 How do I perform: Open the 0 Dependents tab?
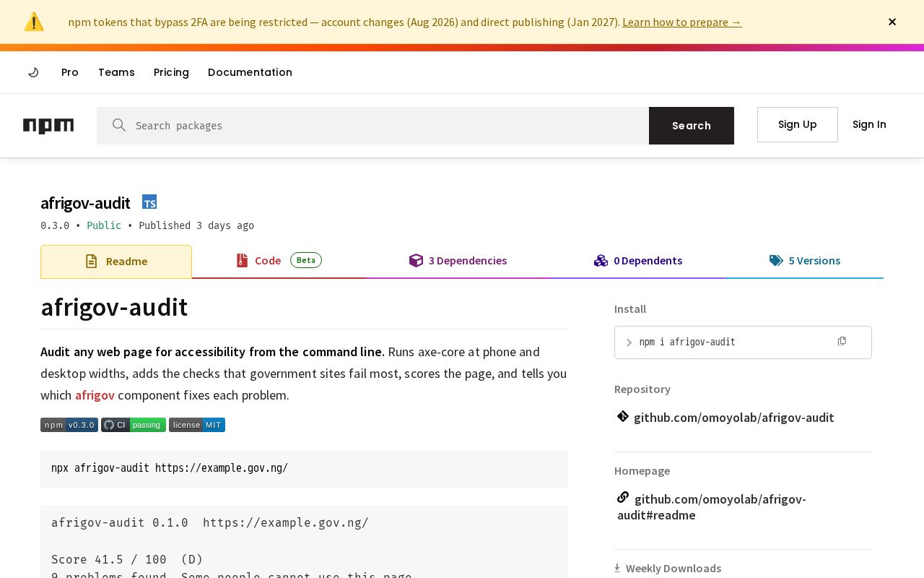pyautogui.click(x=638, y=261)
